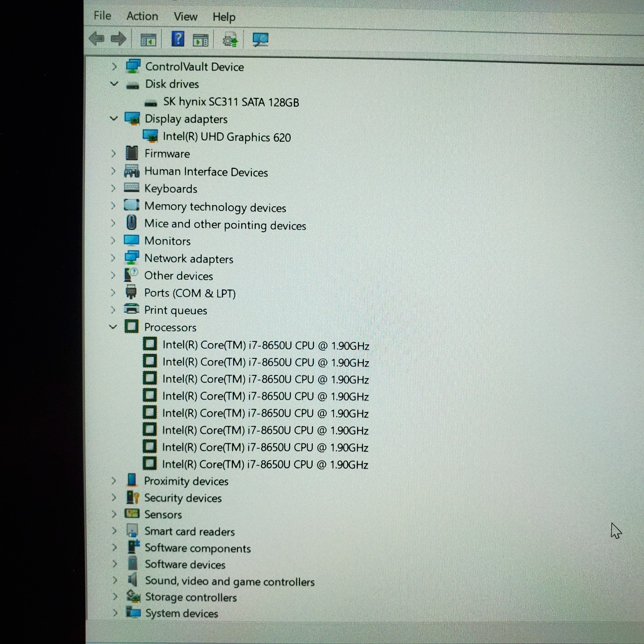This screenshot has height=644, width=644.
Task: Select the Smart card readers label
Action: 190,531
